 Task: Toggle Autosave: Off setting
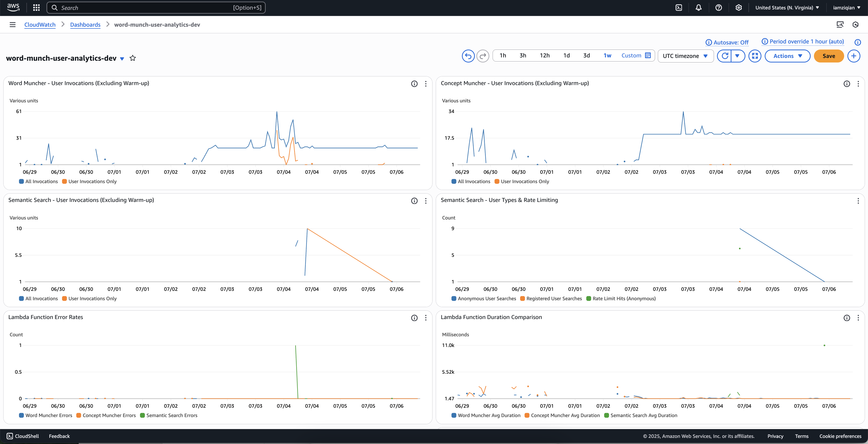pyautogui.click(x=727, y=42)
